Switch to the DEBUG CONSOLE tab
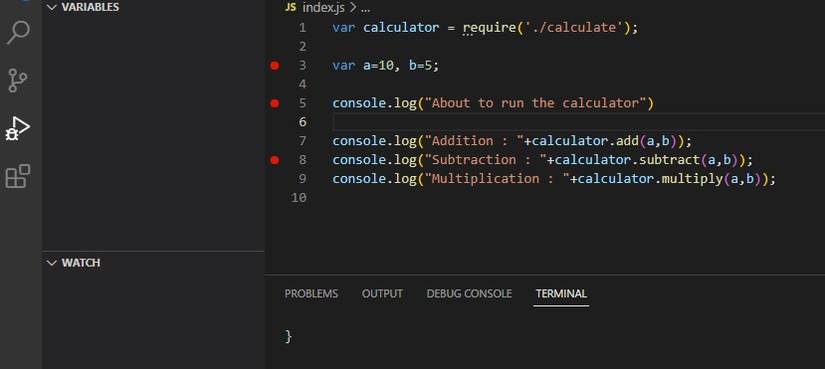Image resolution: width=825 pixels, height=369 pixels. [x=469, y=294]
